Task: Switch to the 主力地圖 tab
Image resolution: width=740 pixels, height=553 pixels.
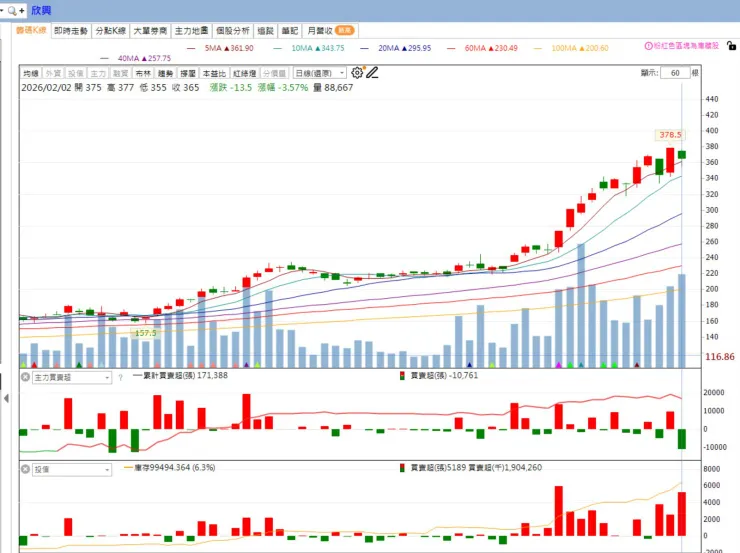Action: [191, 31]
